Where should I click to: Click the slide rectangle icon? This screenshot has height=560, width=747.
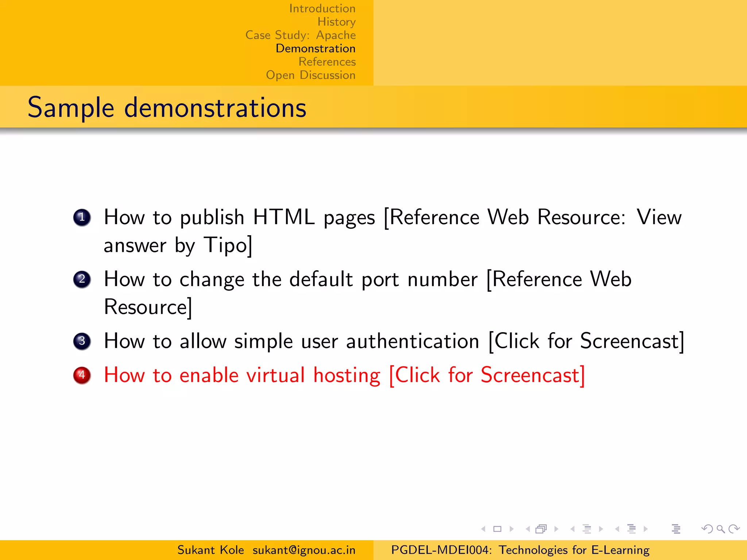tap(497, 529)
